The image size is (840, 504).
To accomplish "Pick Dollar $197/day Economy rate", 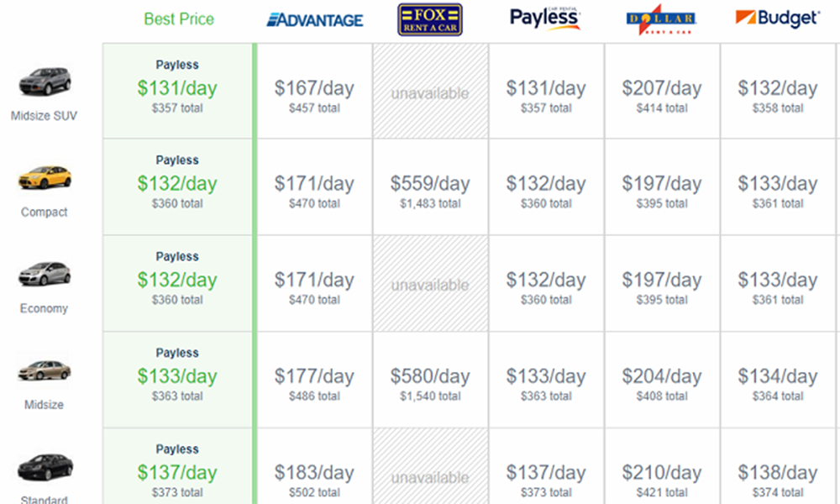I will 662,281.
